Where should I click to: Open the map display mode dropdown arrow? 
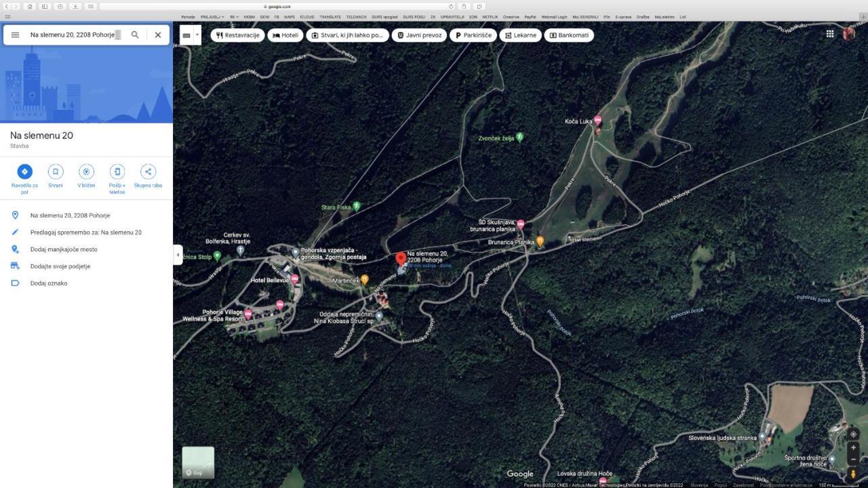coord(197,35)
